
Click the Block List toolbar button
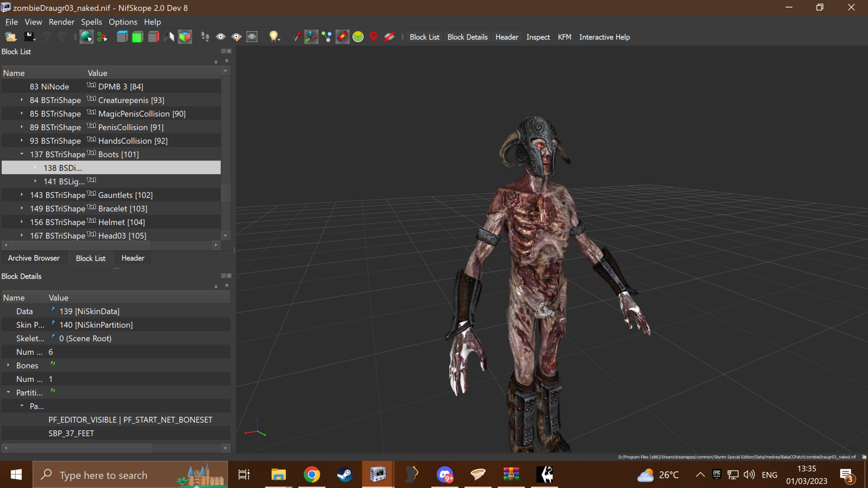[425, 37]
